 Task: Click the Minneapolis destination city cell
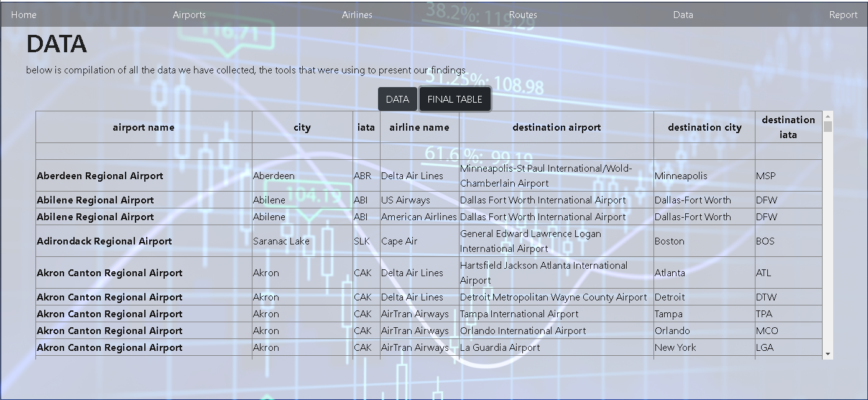click(704, 175)
